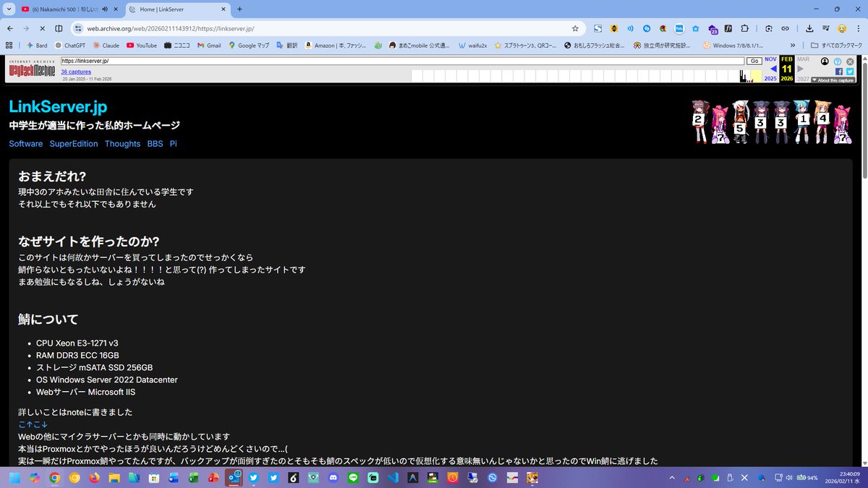Click the Chrome address bar URL

[x=171, y=28]
